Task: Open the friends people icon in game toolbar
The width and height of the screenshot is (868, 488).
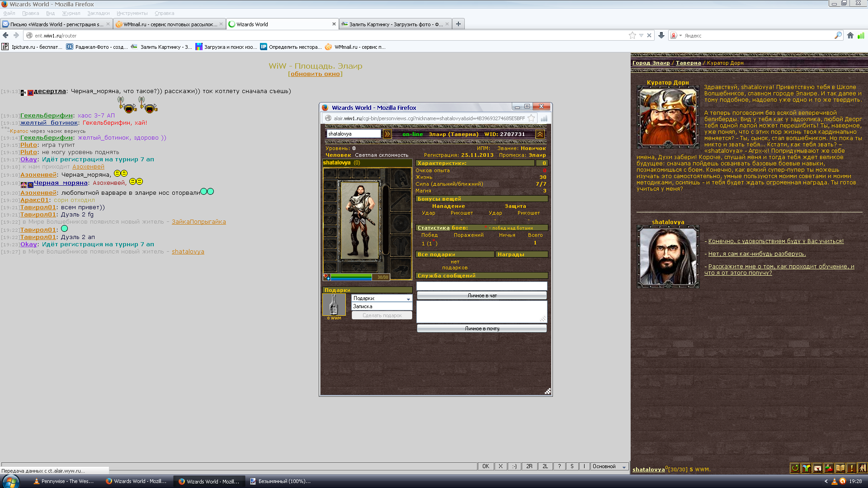Action: 829,468
